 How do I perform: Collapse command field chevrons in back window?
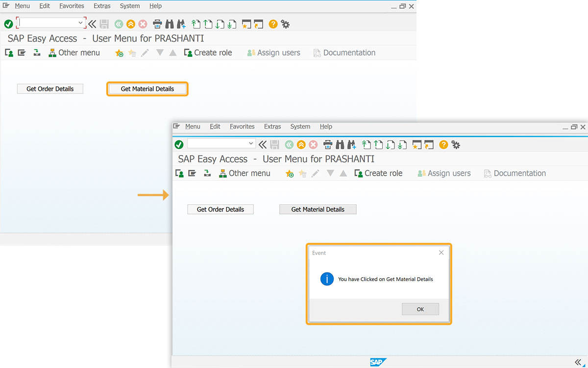pyautogui.click(x=92, y=24)
